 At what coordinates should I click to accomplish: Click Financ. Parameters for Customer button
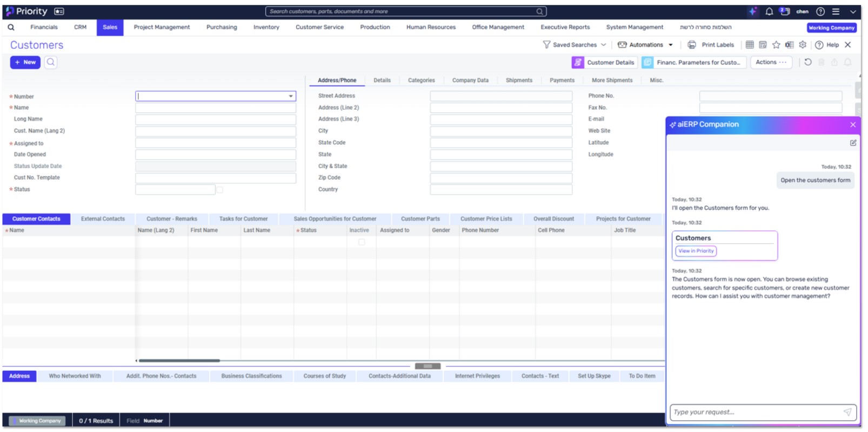tap(694, 63)
